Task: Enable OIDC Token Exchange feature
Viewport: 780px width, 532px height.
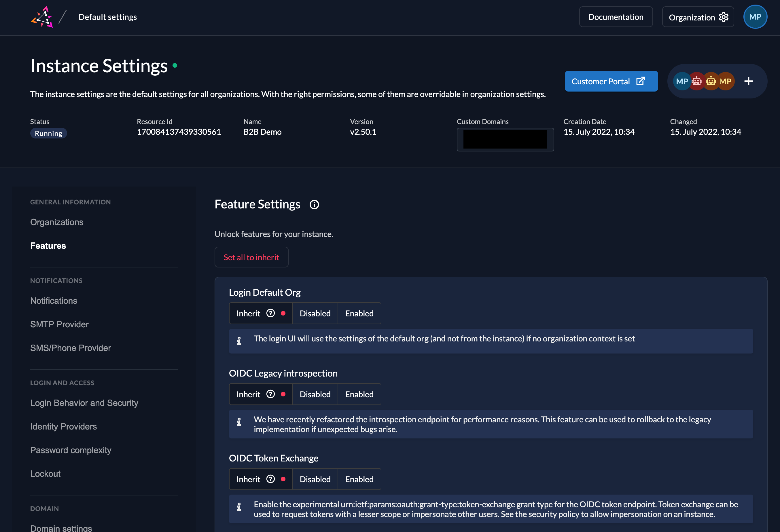Action: pos(359,479)
